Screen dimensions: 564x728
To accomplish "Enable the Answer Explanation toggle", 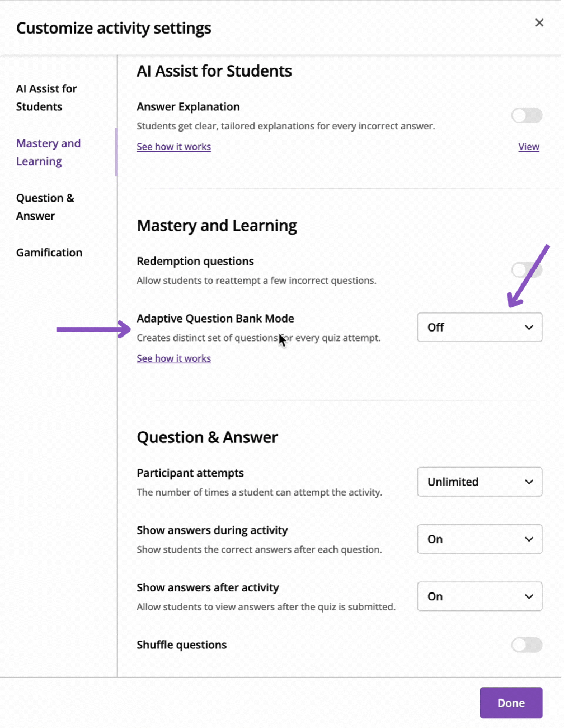I will click(527, 115).
